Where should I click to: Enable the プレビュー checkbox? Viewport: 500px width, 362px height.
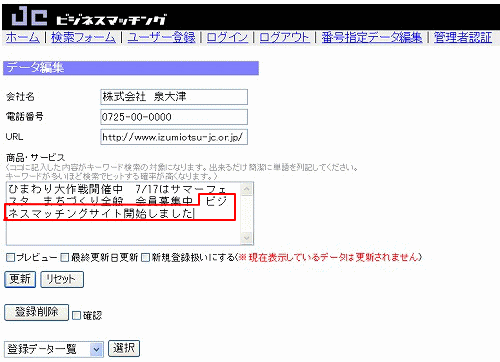(x=11, y=257)
